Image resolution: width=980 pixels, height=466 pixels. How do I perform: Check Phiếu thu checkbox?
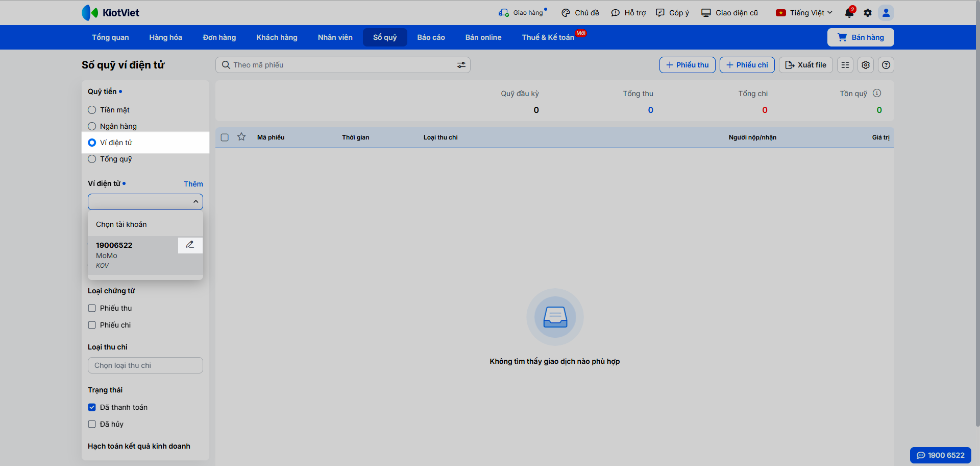92,308
